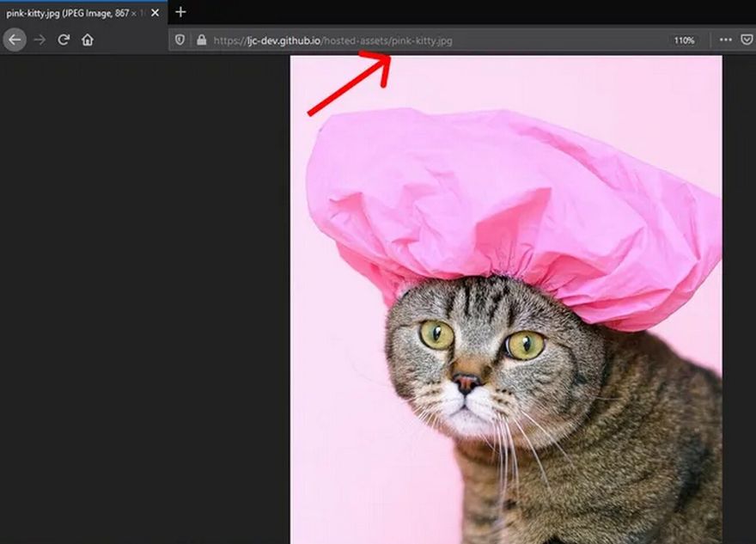Reload the pink-kitty.jpg page
Viewport: 756px width, 544px height.
(64, 40)
